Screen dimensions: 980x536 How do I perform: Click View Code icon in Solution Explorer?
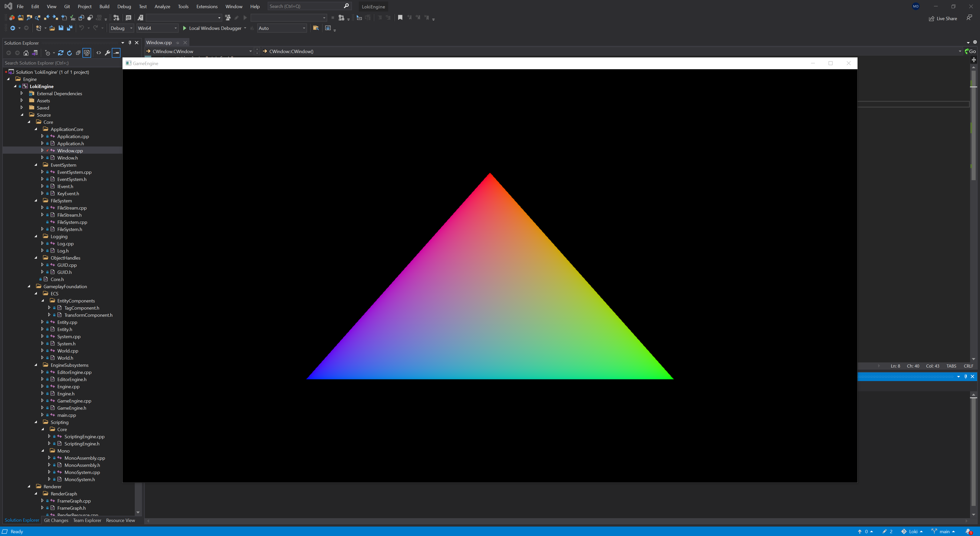click(x=99, y=53)
